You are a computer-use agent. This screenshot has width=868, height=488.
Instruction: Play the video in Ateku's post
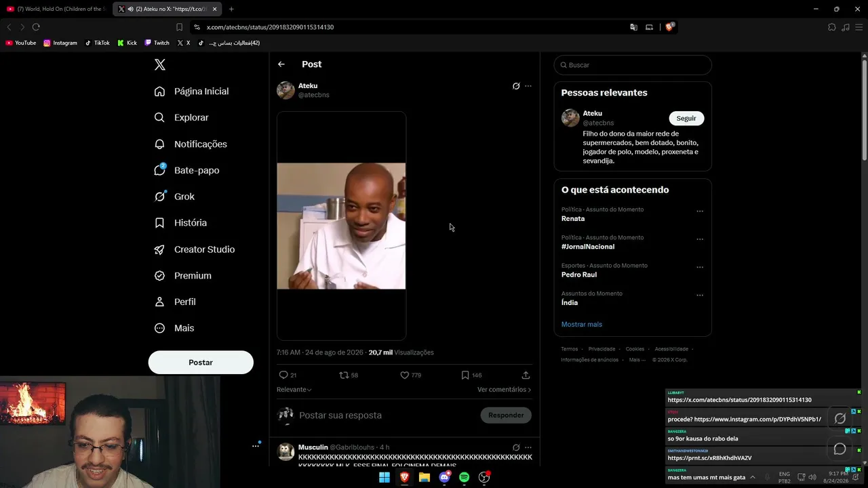[341, 226]
